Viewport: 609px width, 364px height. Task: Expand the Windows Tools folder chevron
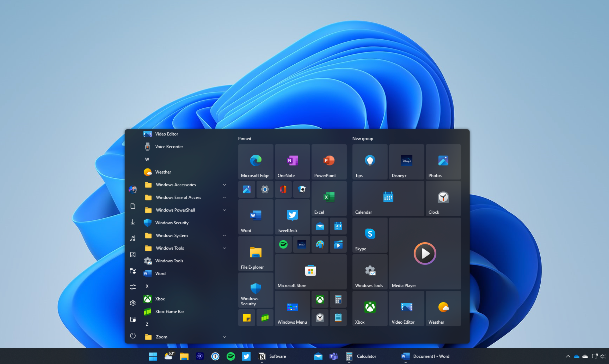[x=224, y=248]
